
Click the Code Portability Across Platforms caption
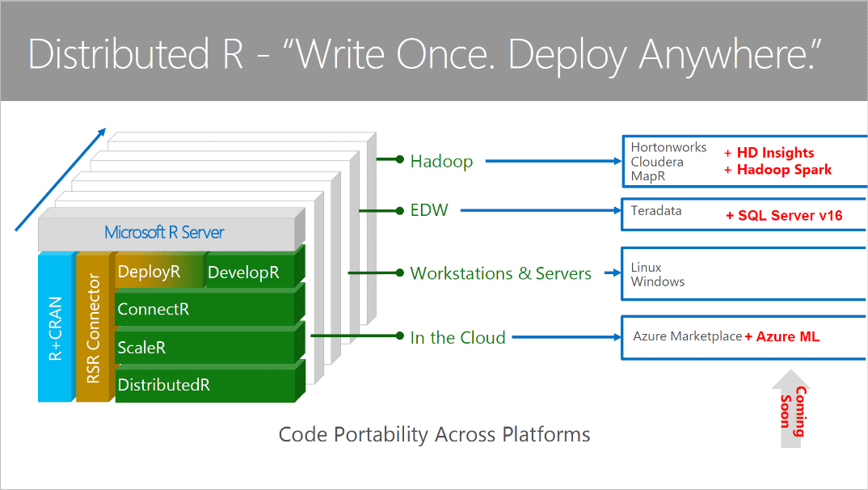tap(434, 435)
